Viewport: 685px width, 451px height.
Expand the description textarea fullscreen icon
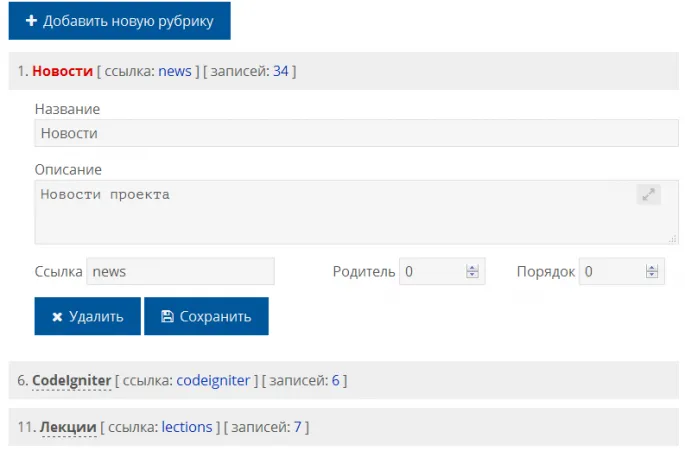(649, 195)
